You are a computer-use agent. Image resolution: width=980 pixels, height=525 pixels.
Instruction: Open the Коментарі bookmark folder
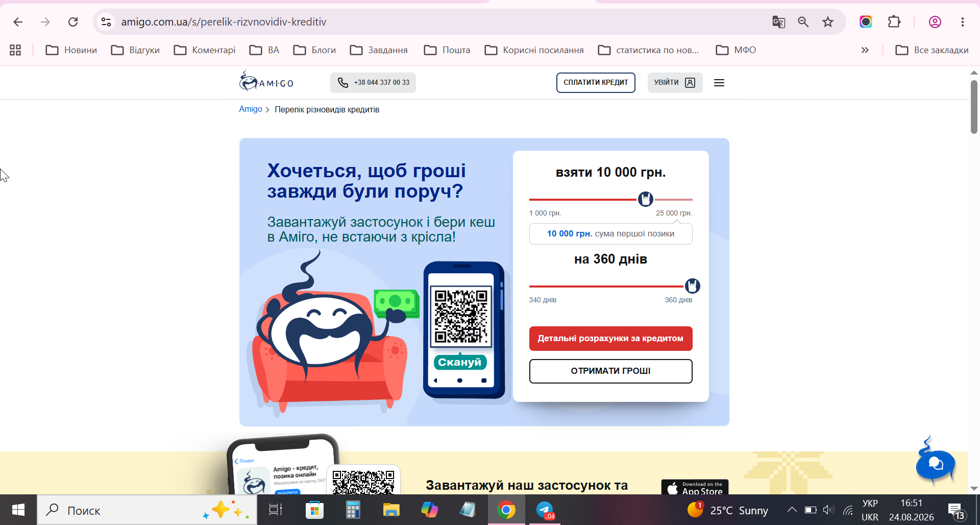point(205,50)
